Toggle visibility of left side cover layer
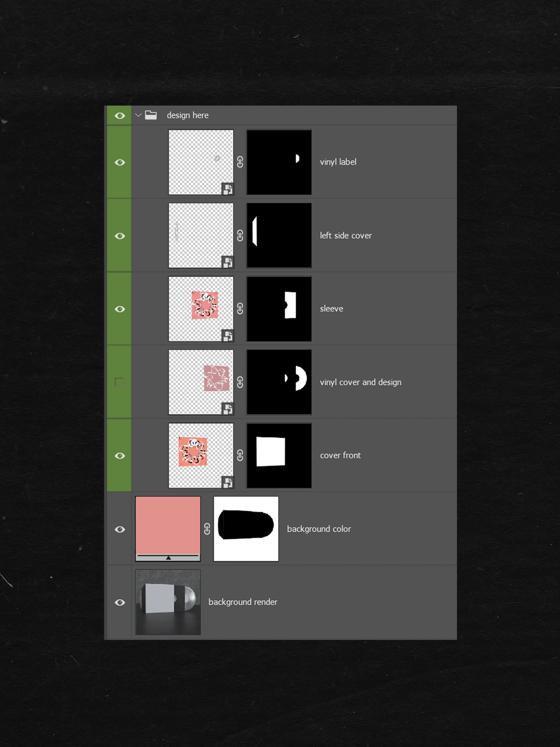This screenshot has height=747, width=560. [x=119, y=236]
